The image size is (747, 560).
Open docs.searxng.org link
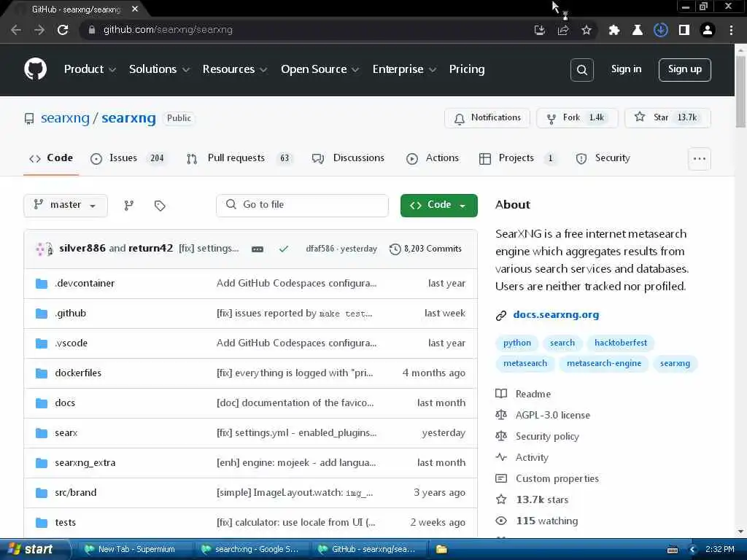(556, 315)
